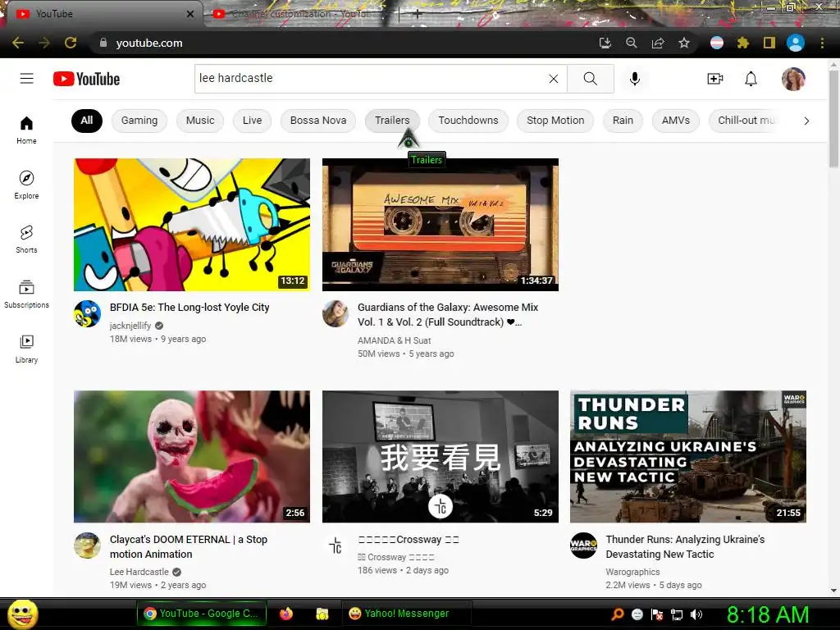Viewport: 840px width, 630px height.
Task: Select the Trailers chip
Action: click(x=392, y=121)
